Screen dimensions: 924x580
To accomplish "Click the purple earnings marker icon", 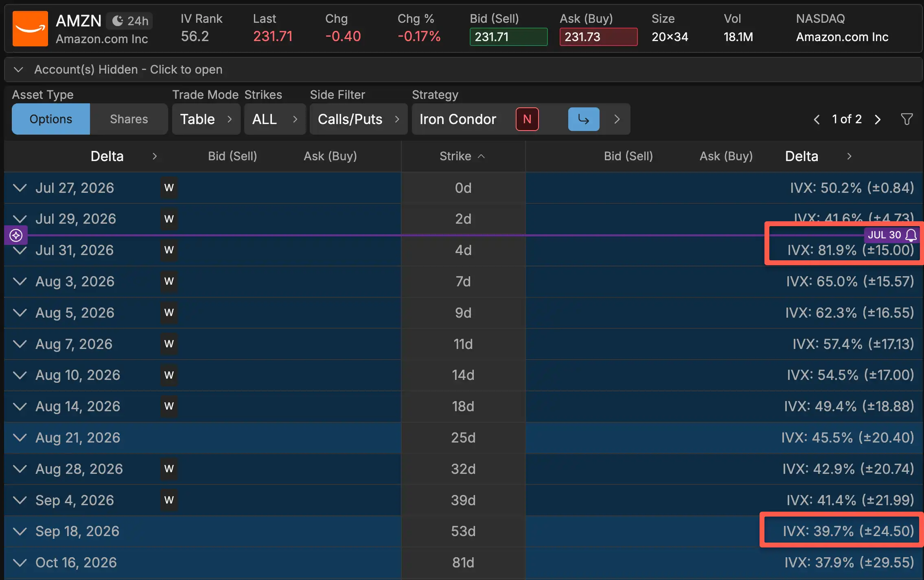I will coord(16,235).
